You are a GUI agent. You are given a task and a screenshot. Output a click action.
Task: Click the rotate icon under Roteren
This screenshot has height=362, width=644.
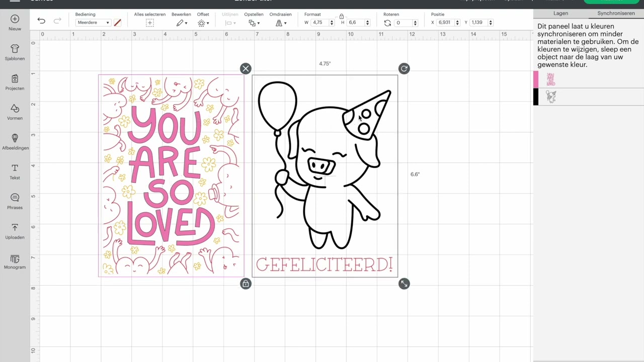coord(387,23)
